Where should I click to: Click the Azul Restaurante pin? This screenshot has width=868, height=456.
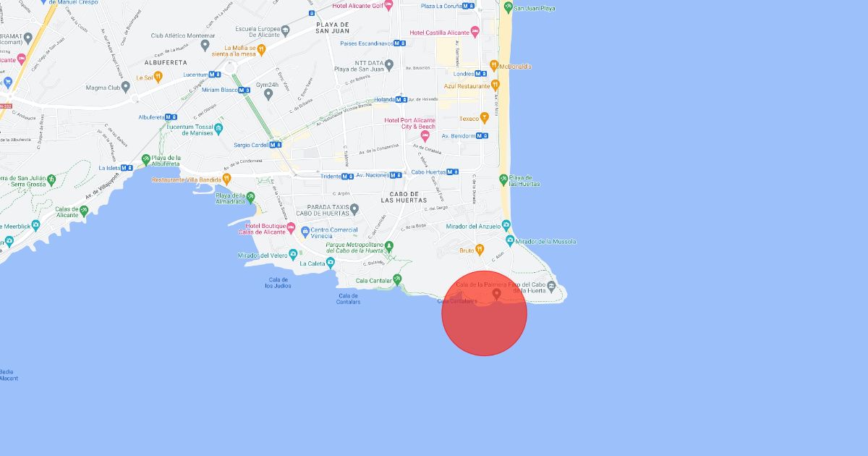(x=495, y=85)
